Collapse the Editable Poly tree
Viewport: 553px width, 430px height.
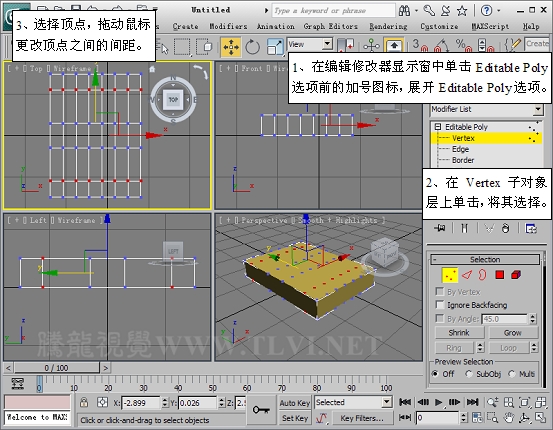(x=438, y=126)
